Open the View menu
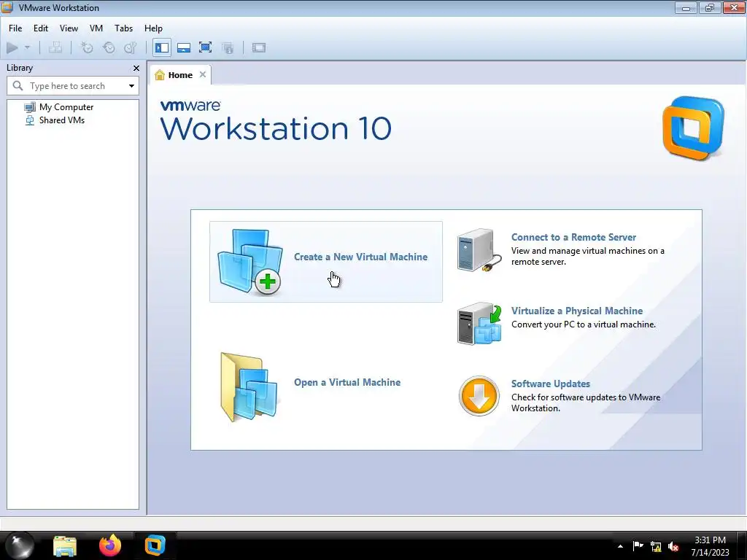This screenshot has height=560, width=747. (x=69, y=28)
